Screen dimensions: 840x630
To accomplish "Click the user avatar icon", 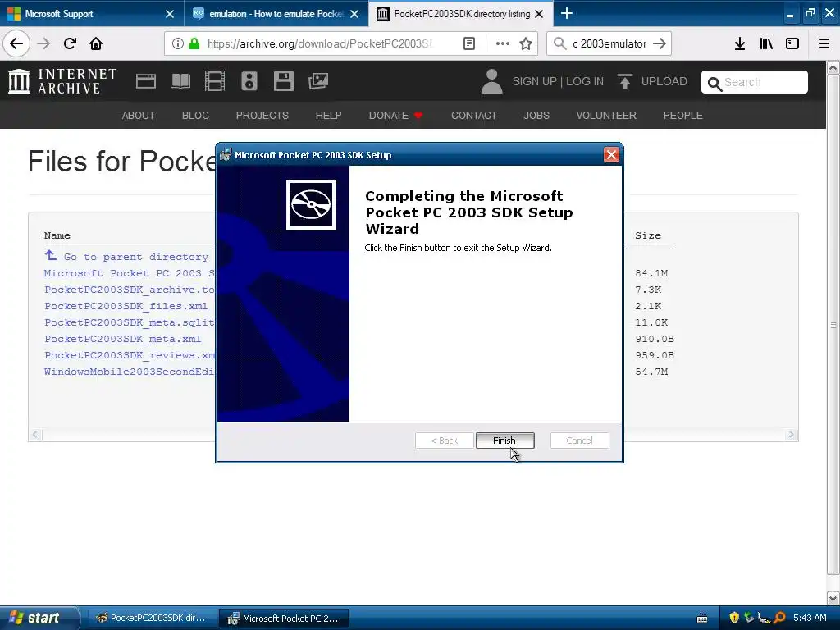I will pos(491,81).
